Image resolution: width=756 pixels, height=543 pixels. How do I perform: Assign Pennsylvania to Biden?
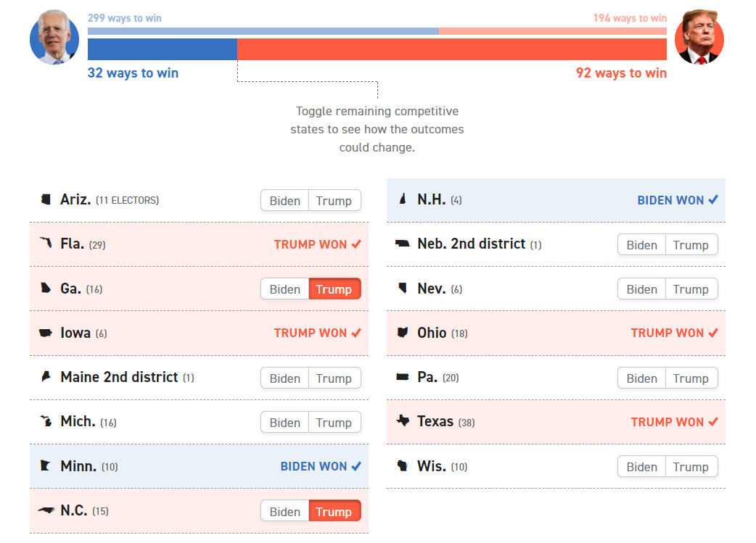pyautogui.click(x=642, y=378)
